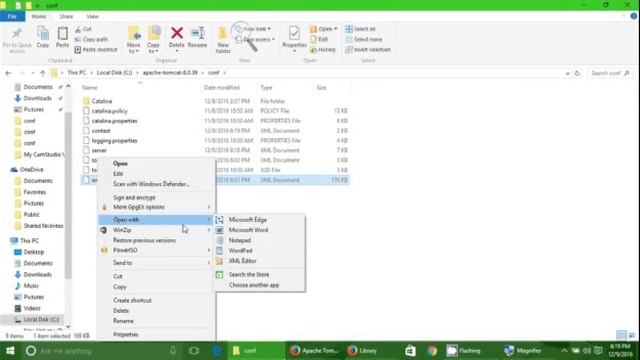Screen dimensions: 640x360
Task: Click History in the ribbon
Action: point(322,49)
